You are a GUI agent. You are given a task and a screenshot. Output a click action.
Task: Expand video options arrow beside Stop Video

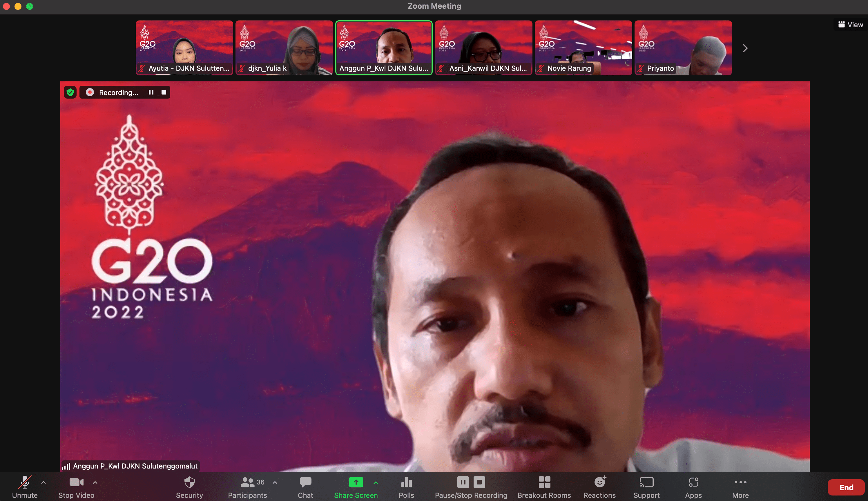tap(95, 482)
